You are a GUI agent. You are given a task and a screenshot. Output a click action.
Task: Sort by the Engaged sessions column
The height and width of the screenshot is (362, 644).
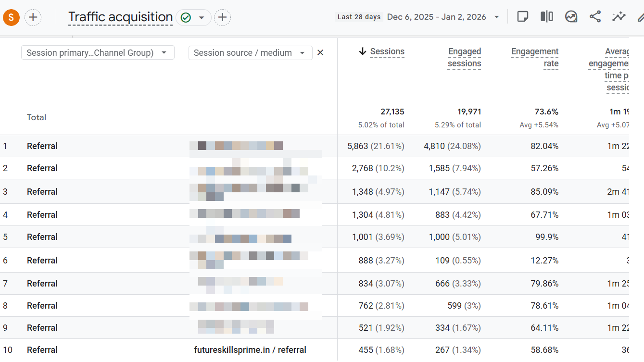464,57
